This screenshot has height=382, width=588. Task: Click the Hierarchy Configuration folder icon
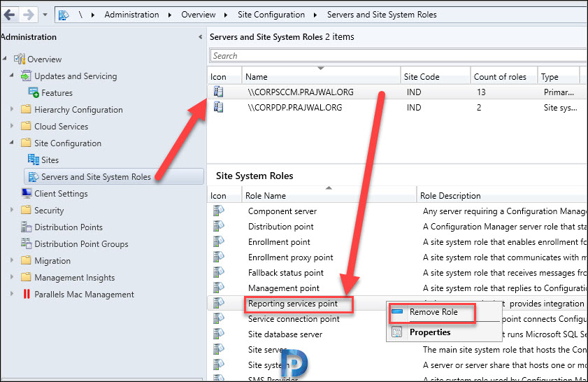(26, 109)
